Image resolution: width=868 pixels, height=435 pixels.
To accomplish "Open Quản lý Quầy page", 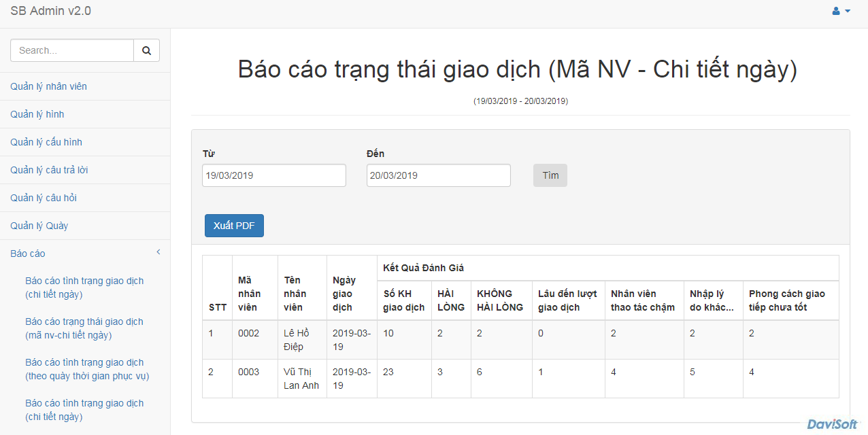I will (39, 226).
